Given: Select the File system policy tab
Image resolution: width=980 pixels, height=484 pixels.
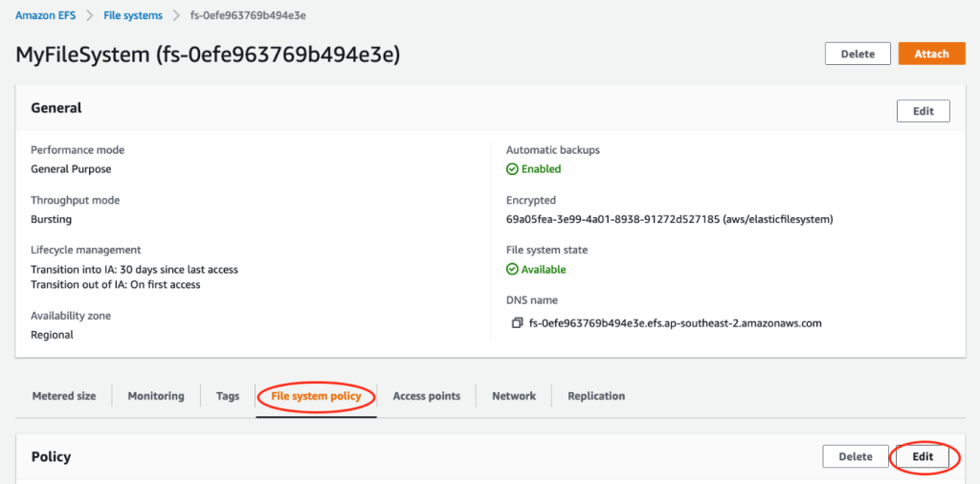Looking at the screenshot, I should 316,396.
